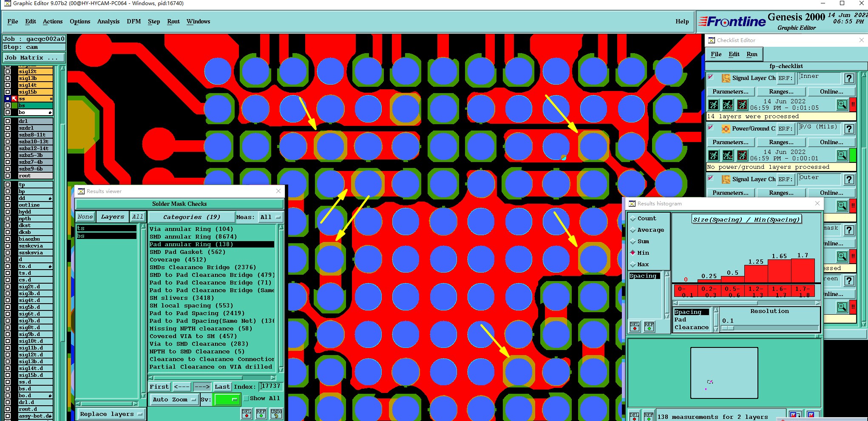Image resolution: width=868 pixels, height=421 pixels.
Task: Open help for the Outer signal layer check
Action: click(x=849, y=179)
